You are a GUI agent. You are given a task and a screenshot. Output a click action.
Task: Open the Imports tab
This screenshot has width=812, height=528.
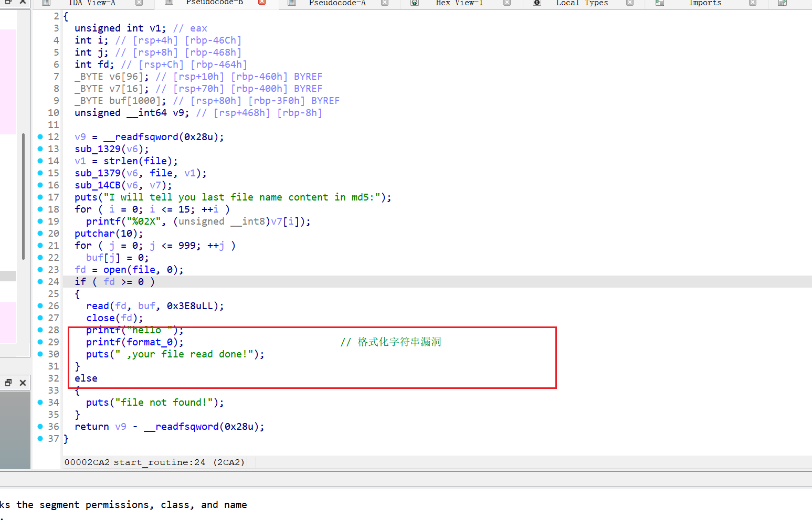coord(704,3)
